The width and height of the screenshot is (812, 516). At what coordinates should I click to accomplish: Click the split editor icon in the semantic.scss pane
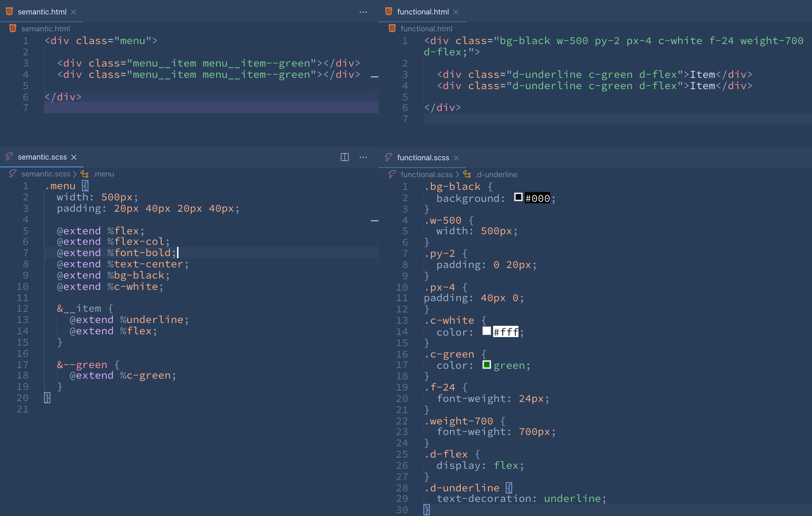click(345, 157)
